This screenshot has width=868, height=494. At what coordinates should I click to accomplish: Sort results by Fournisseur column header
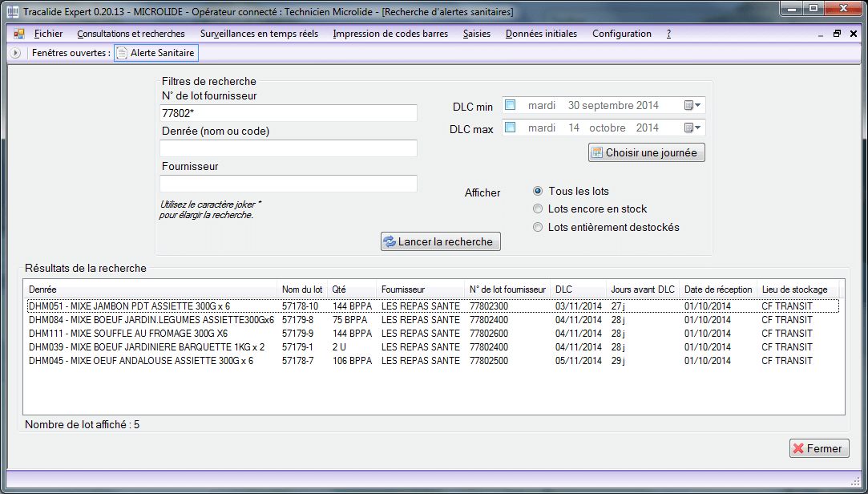pyautogui.click(x=421, y=290)
